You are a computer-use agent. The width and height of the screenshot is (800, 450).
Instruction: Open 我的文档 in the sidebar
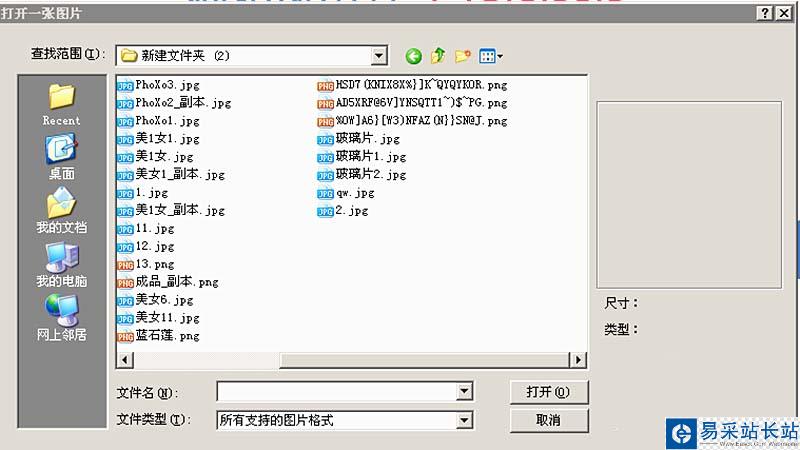[x=61, y=211]
